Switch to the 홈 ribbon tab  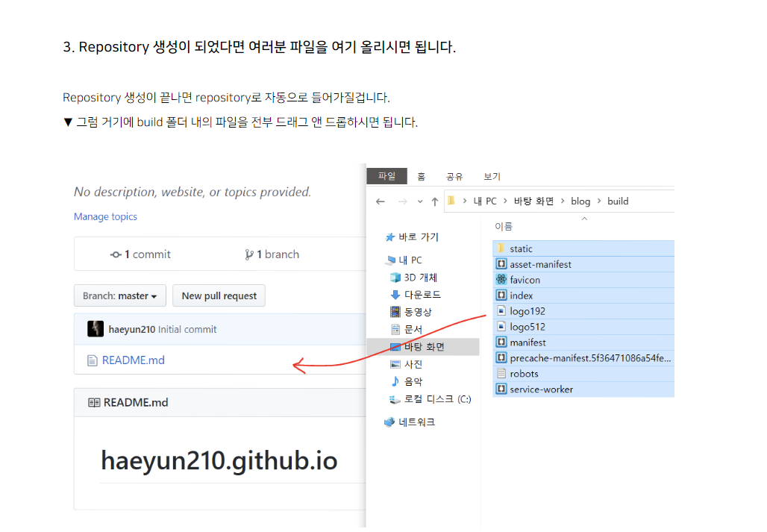[421, 177]
